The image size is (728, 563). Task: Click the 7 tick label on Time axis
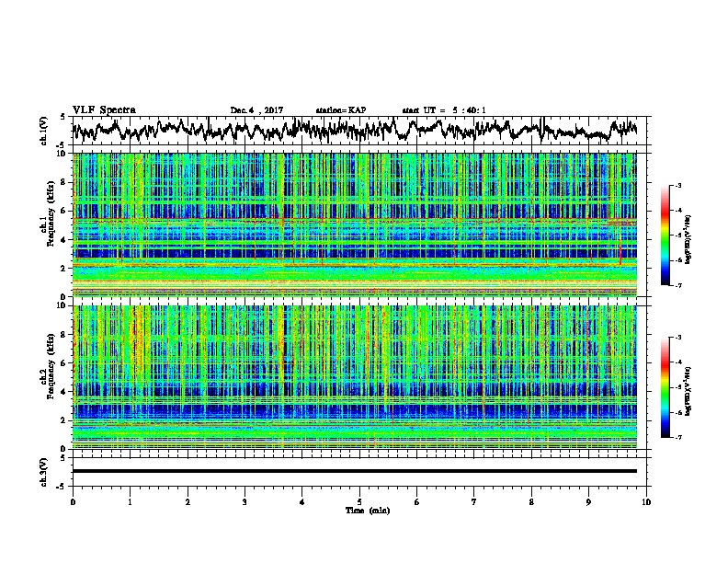pos(474,502)
